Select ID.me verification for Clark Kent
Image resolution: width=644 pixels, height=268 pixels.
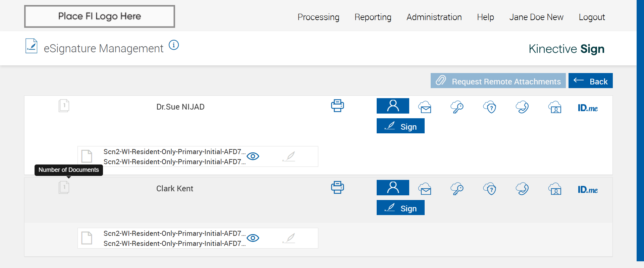click(x=588, y=190)
